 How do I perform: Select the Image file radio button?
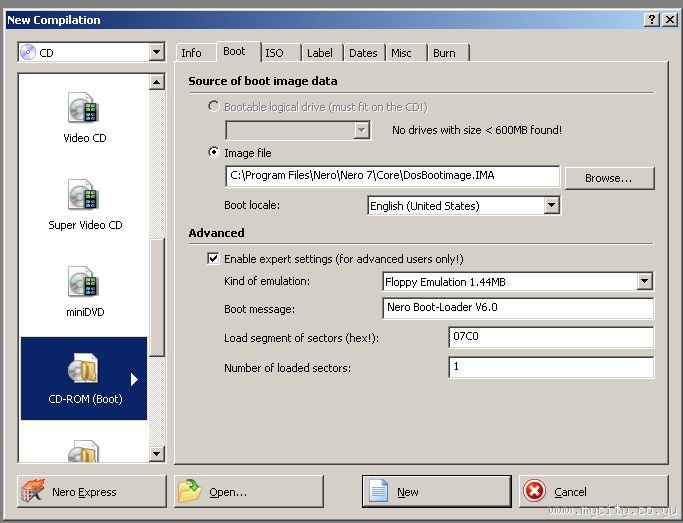[213, 152]
